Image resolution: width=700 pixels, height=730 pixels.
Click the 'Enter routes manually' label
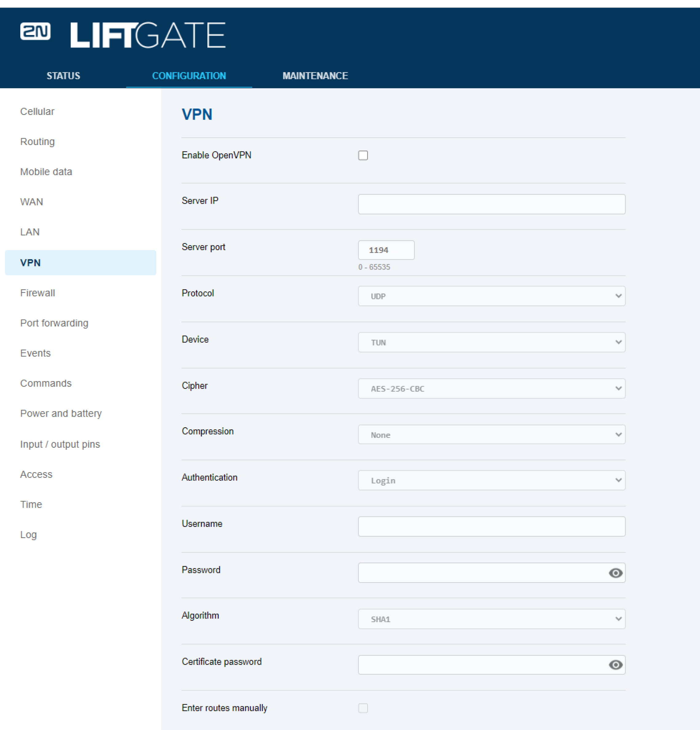click(x=224, y=708)
